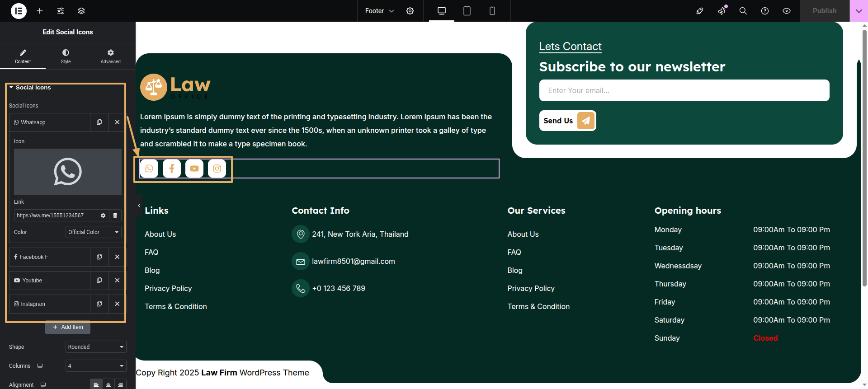Open the Finder search icon
The height and width of the screenshot is (389, 868).
(x=743, y=11)
